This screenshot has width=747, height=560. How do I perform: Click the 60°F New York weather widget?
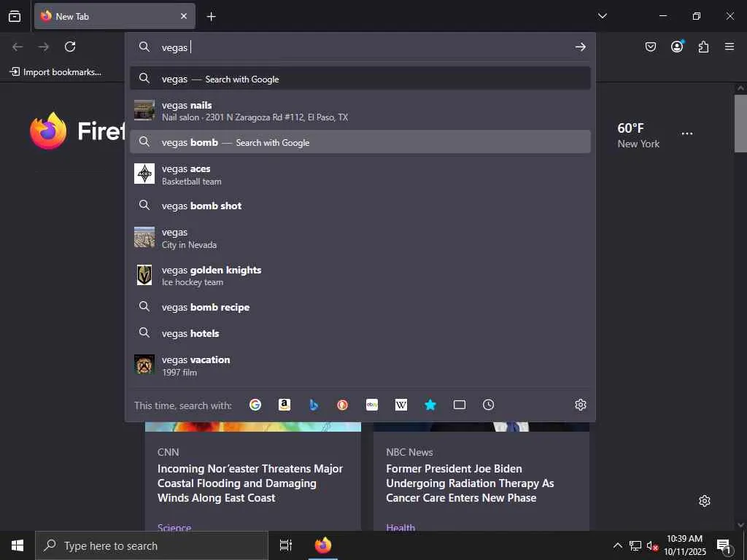coord(638,135)
